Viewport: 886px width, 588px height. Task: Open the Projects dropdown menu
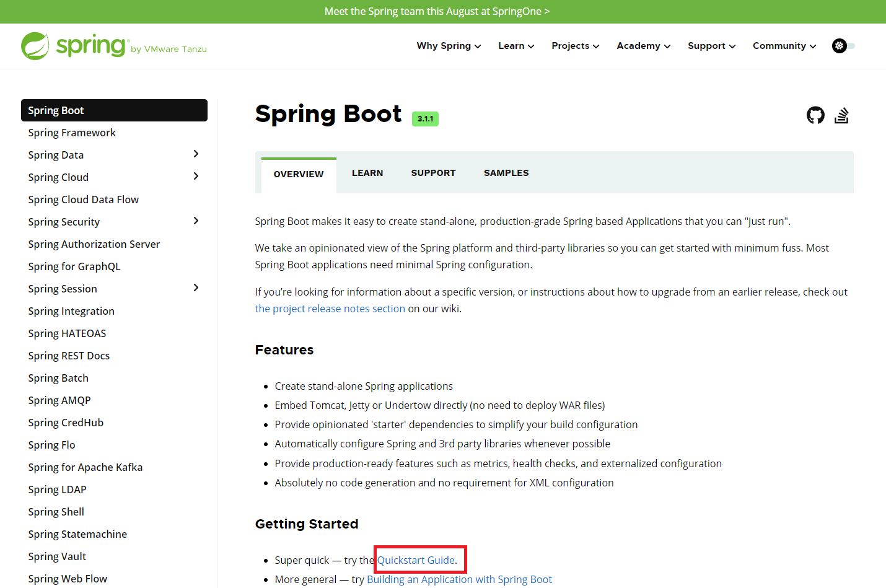[x=576, y=46]
